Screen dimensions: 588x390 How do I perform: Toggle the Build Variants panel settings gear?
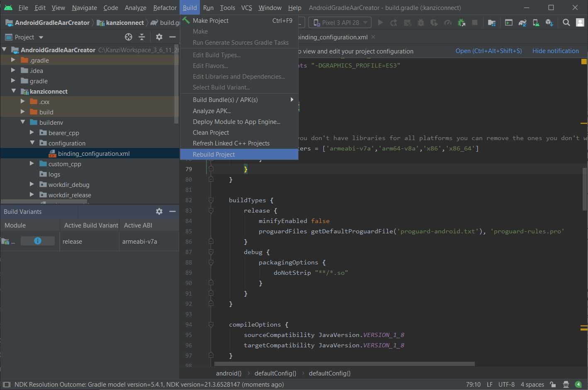click(159, 211)
